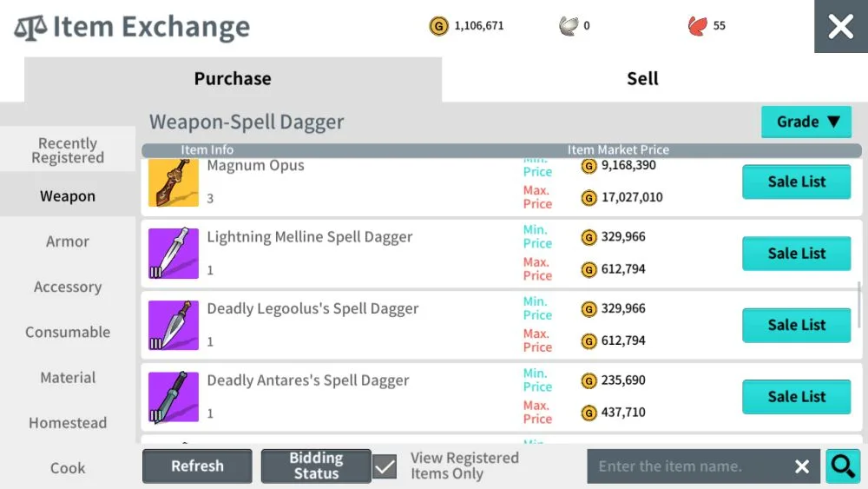This screenshot has width=868, height=489.
Task: Open the Grade dropdown filter
Action: point(806,122)
